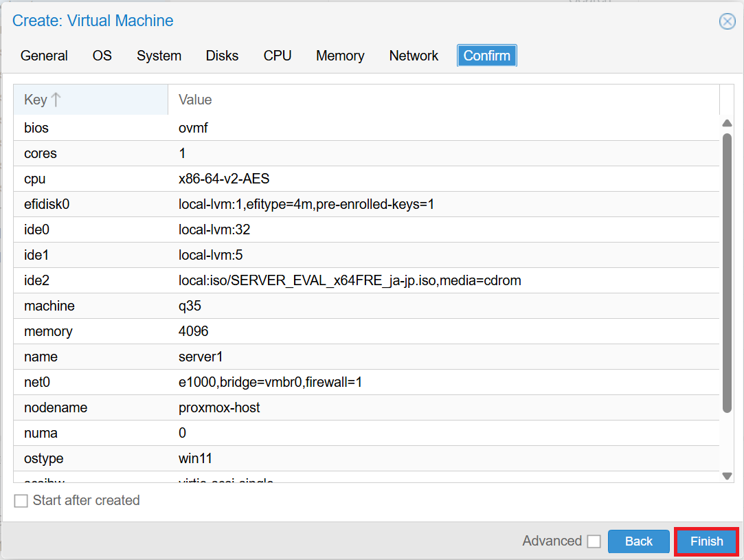The height and width of the screenshot is (560, 744).
Task: Enable the Start after created checkbox
Action: [21, 500]
